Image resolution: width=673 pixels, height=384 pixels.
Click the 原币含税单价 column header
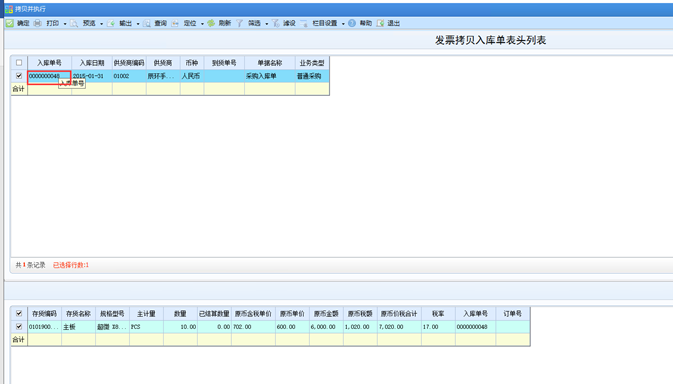click(253, 314)
